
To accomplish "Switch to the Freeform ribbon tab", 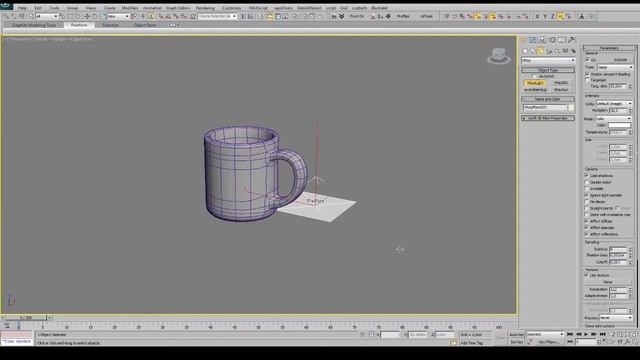I will point(79,25).
